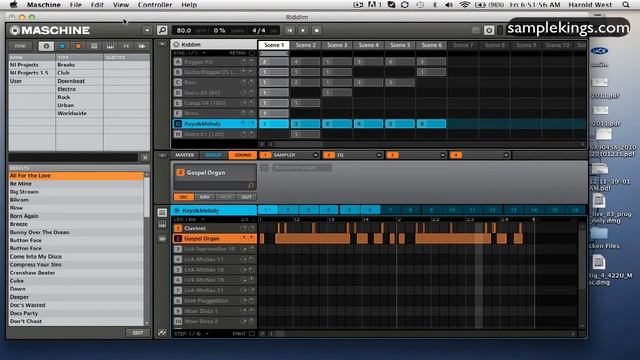The height and width of the screenshot is (360, 640).
Task: Collapse the arranger section arrow
Action: coord(162,44)
